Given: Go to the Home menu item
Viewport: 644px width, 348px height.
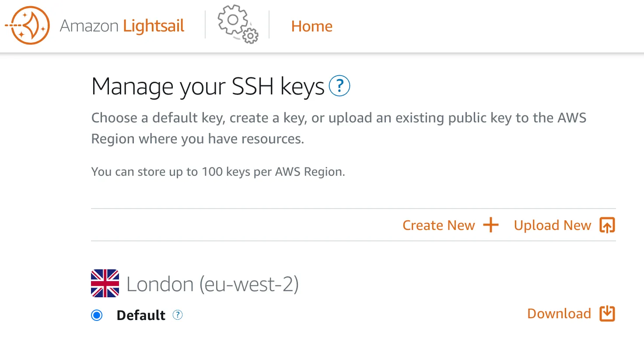Looking at the screenshot, I should coord(311,26).
